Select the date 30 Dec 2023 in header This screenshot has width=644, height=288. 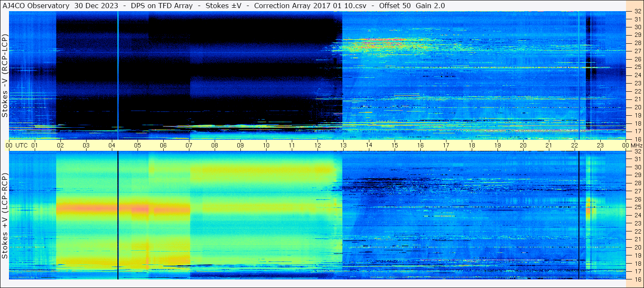[96, 6]
